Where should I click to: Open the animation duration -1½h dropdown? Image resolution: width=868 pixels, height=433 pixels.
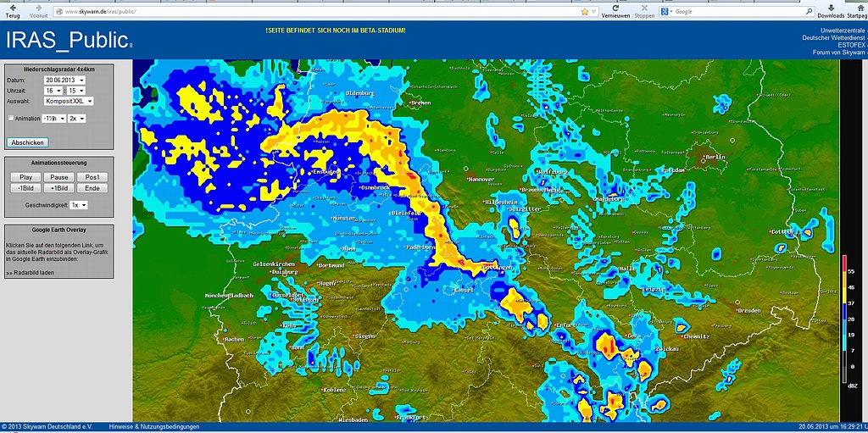(x=54, y=119)
